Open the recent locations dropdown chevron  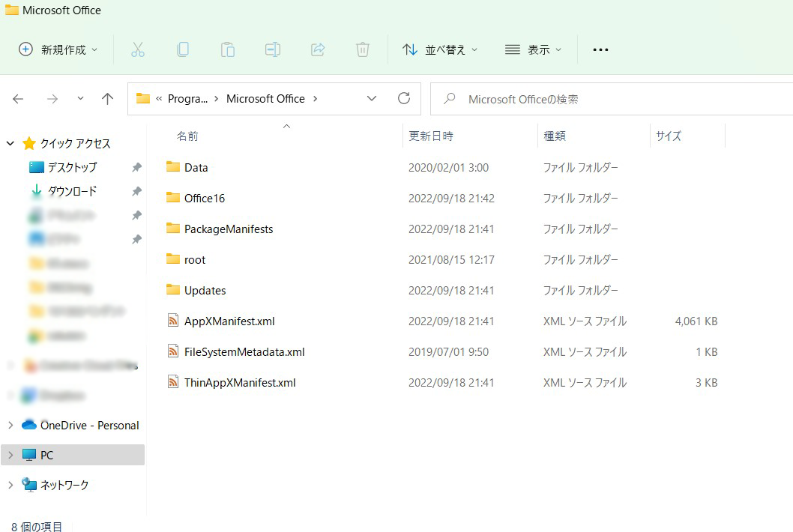[x=80, y=99]
